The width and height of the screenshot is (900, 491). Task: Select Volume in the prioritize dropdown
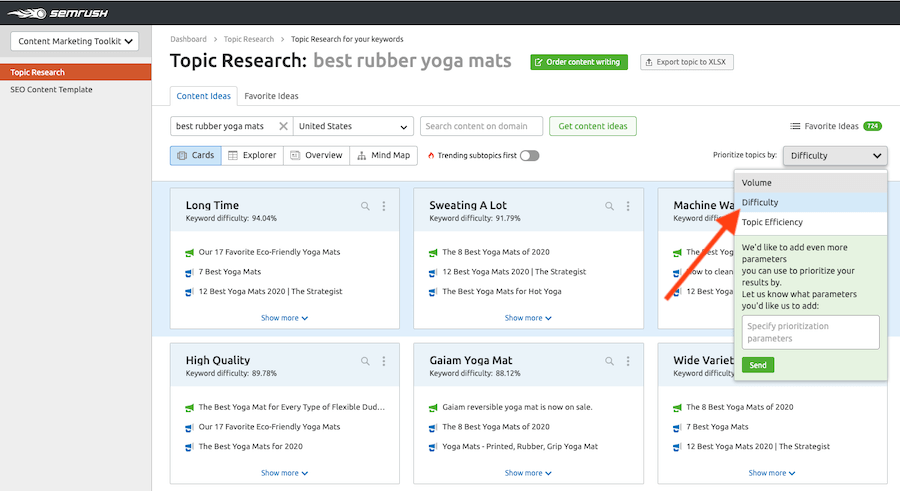pos(810,183)
